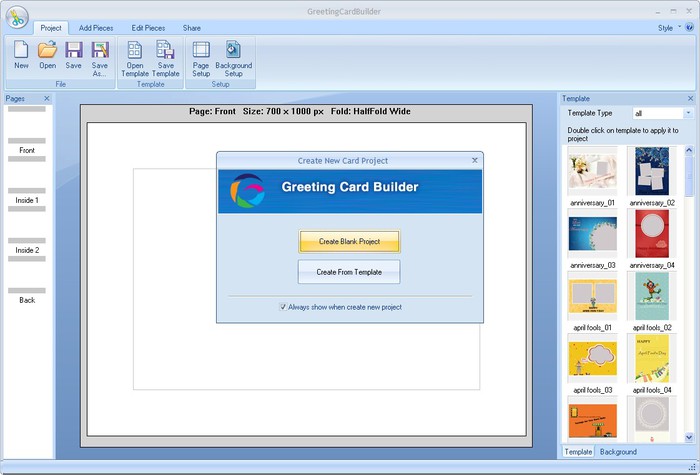Click the Create Blank Project button
Image resolution: width=700 pixels, height=475 pixels.
tap(349, 242)
